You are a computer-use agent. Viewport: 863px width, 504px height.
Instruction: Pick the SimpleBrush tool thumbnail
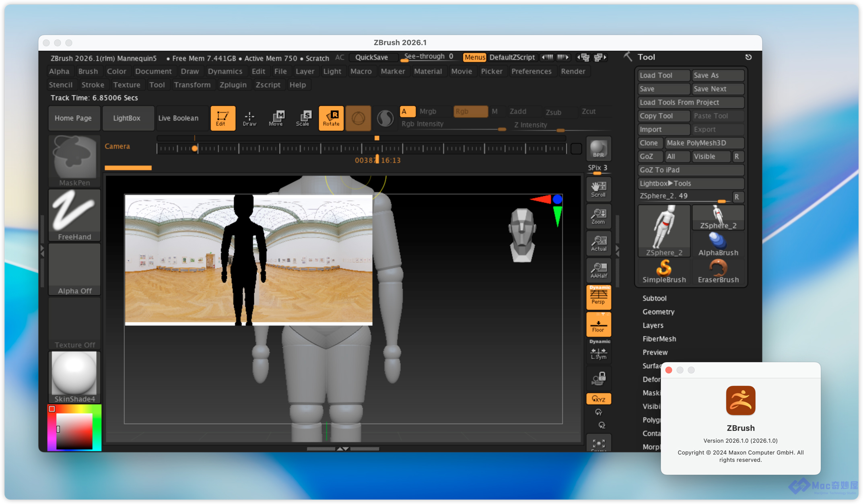tap(664, 272)
